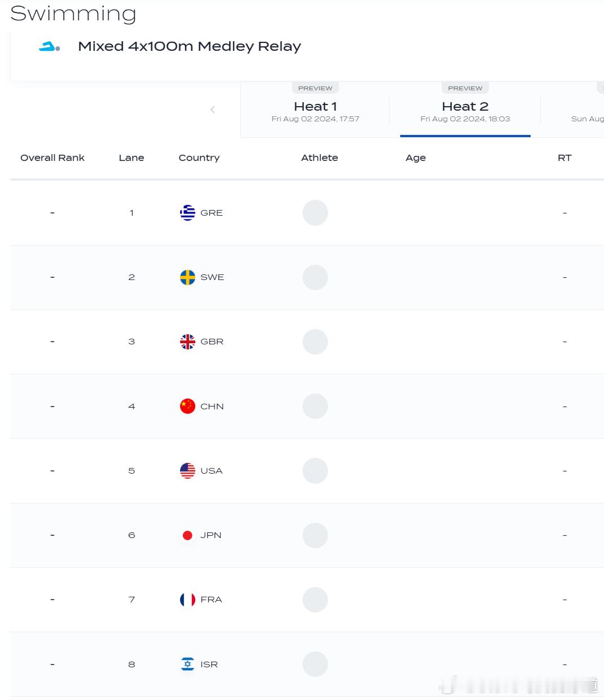Click the Japan flag icon
Viewport: 604px width, 700px height.
187,535
